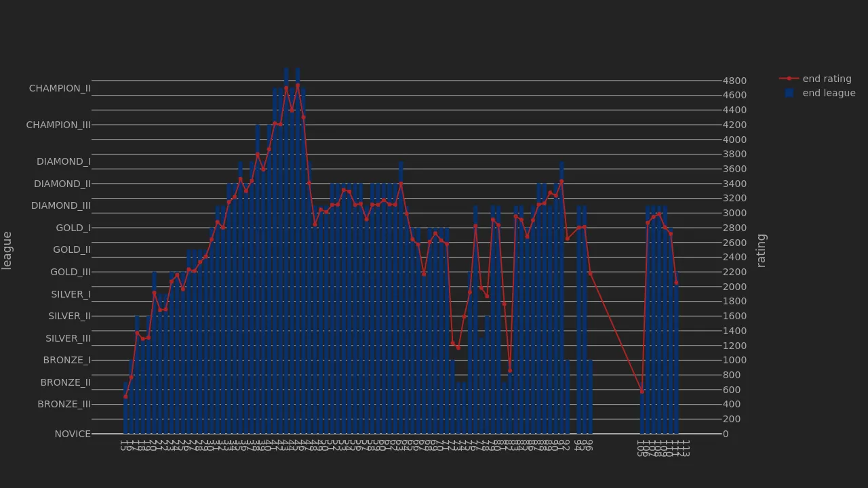Select the 1000 tick on the rating axis
Image resolution: width=868 pixels, height=488 pixels.
tap(735, 360)
